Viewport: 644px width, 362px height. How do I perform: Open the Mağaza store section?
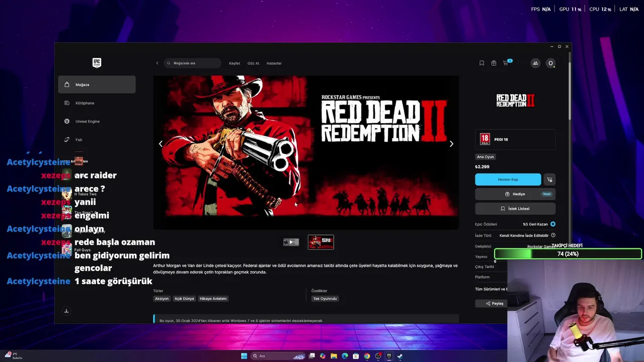click(x=97, y=84)
